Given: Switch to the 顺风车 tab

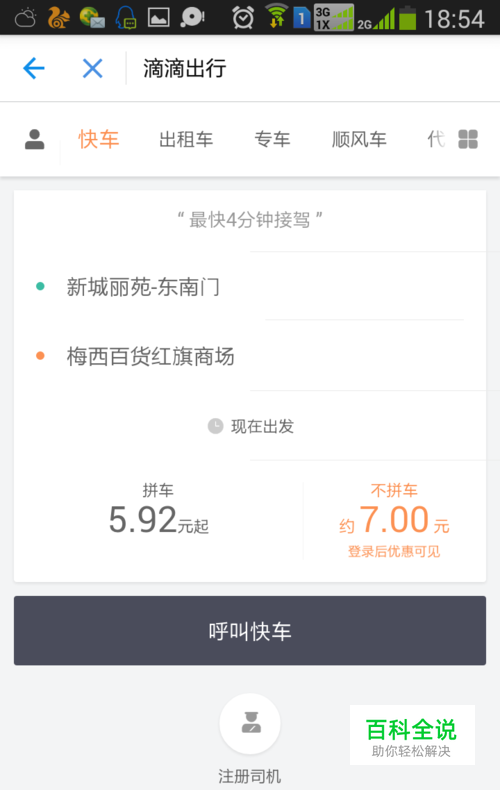Looking at the screenshot, I should (359, 140).
